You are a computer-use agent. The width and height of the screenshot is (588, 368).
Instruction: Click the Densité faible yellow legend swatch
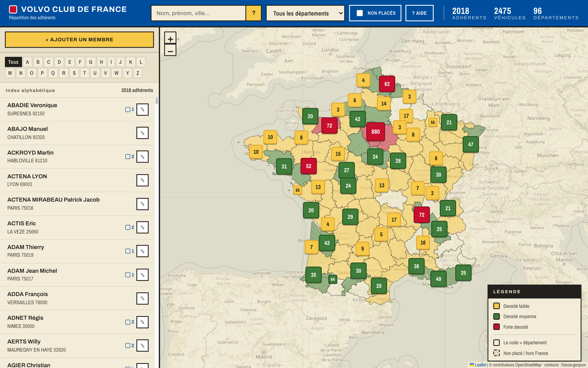point(496,306)
